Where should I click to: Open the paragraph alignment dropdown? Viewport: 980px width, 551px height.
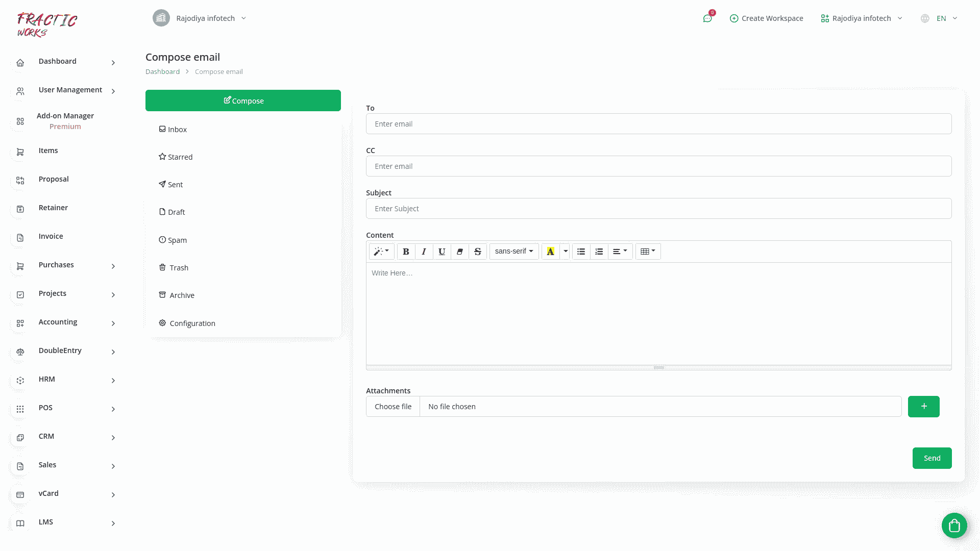pos(620,252)
